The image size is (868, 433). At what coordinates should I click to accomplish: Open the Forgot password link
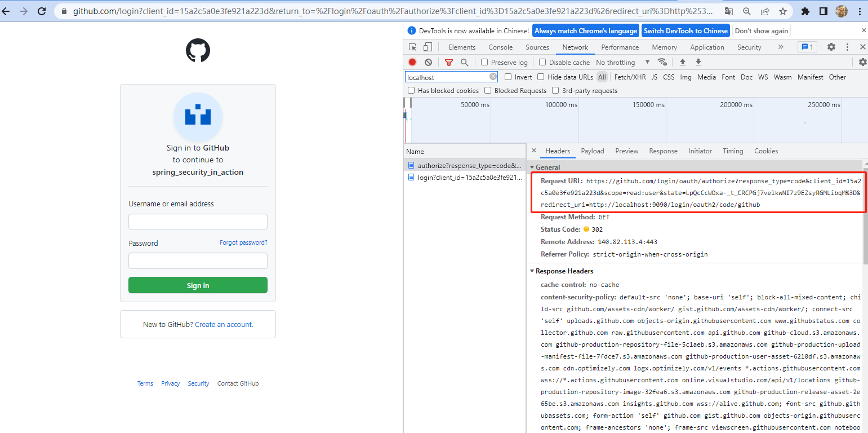point(243,242)
